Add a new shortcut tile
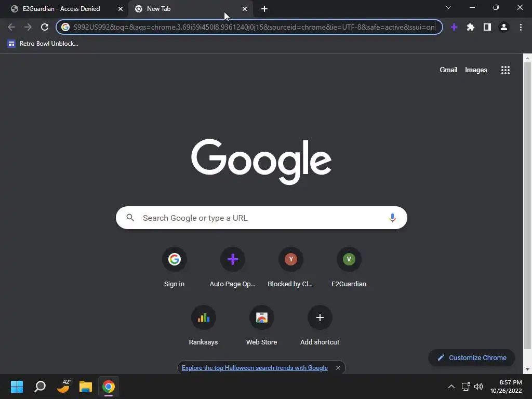 (x=320, y=326)
